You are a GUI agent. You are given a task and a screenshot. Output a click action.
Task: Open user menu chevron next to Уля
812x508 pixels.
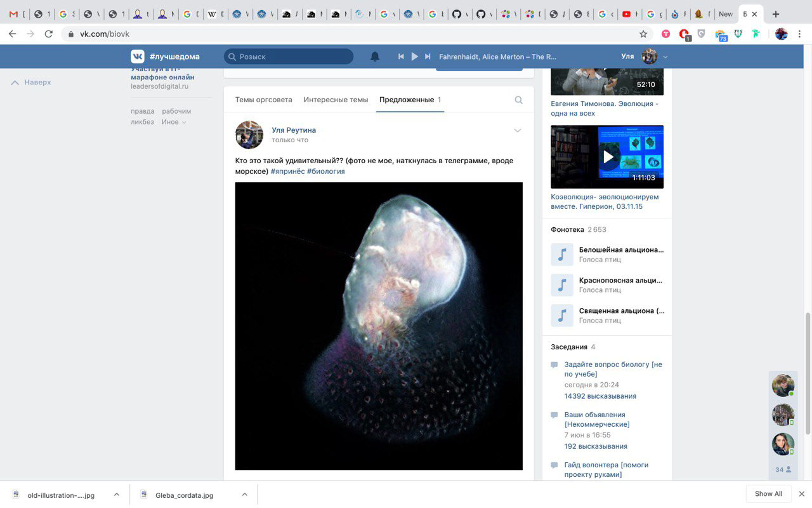click(665, 57)
